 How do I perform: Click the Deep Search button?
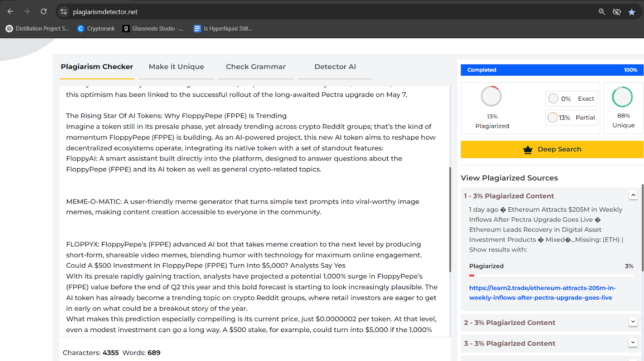pos(552,149)
